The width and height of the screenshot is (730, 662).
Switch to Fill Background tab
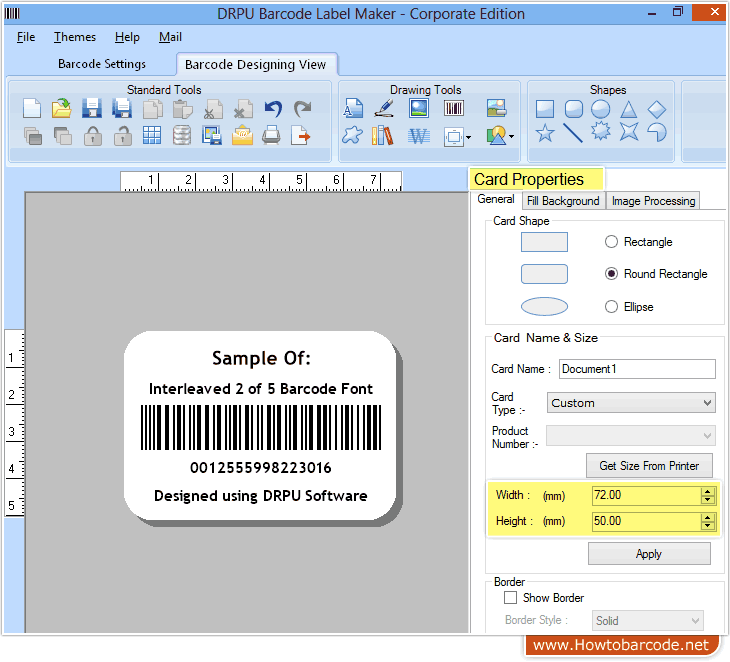coord(563,201)
